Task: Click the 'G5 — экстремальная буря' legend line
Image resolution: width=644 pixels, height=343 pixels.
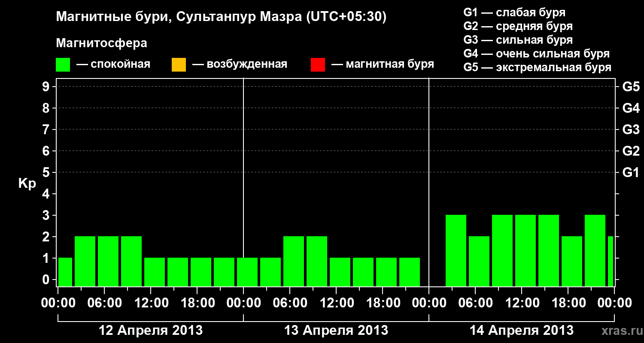Action: pyautogui.click(x=538, y=67)
